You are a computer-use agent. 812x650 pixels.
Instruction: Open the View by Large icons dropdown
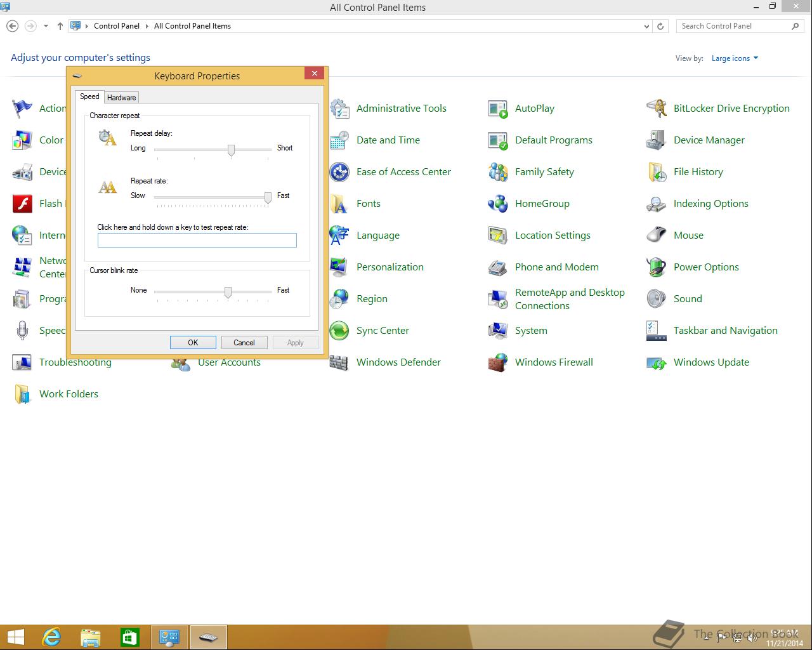(x=735, y=58)
